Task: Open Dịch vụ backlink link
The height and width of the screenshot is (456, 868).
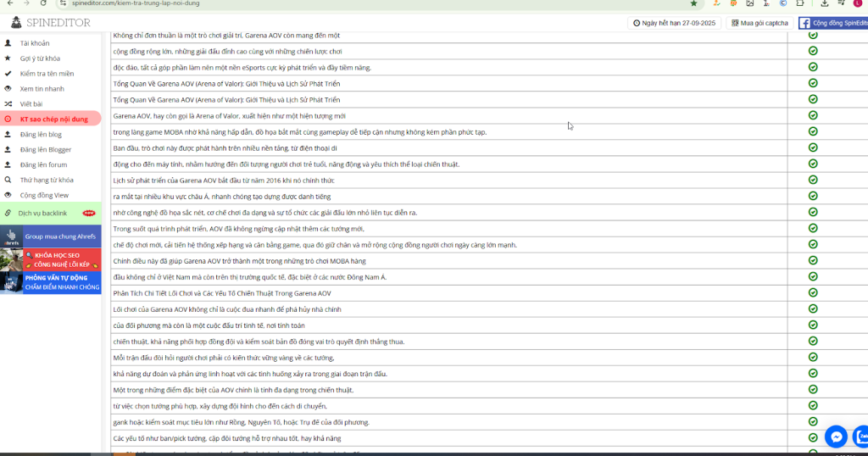Action: [42, 213]
